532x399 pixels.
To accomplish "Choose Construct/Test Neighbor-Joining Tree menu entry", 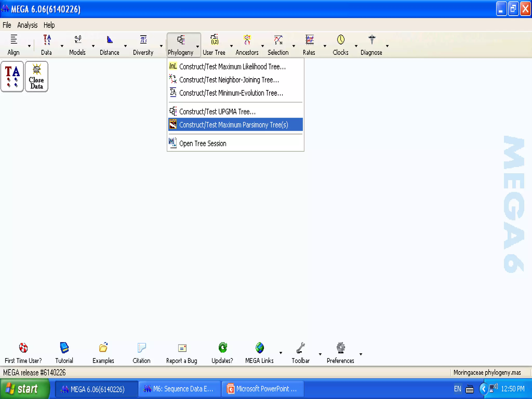I will click(x=229, y=80).
